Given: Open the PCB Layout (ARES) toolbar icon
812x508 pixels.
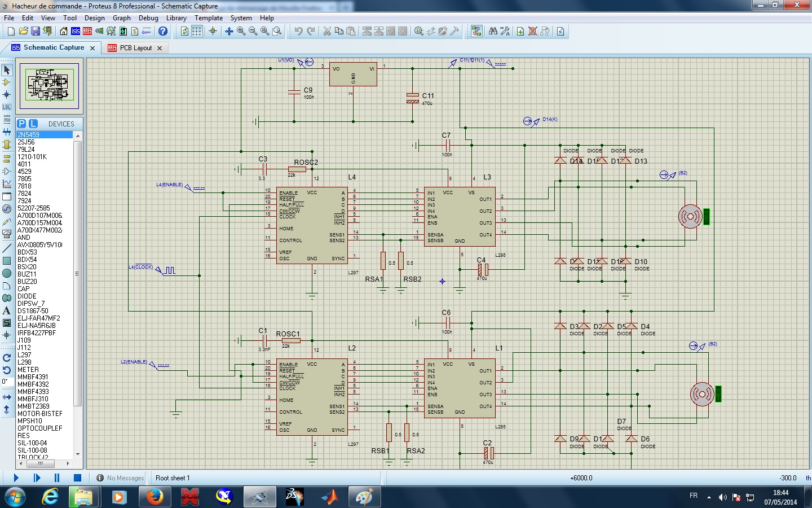Looking at the screenshot, I should (x=87, y=32).
